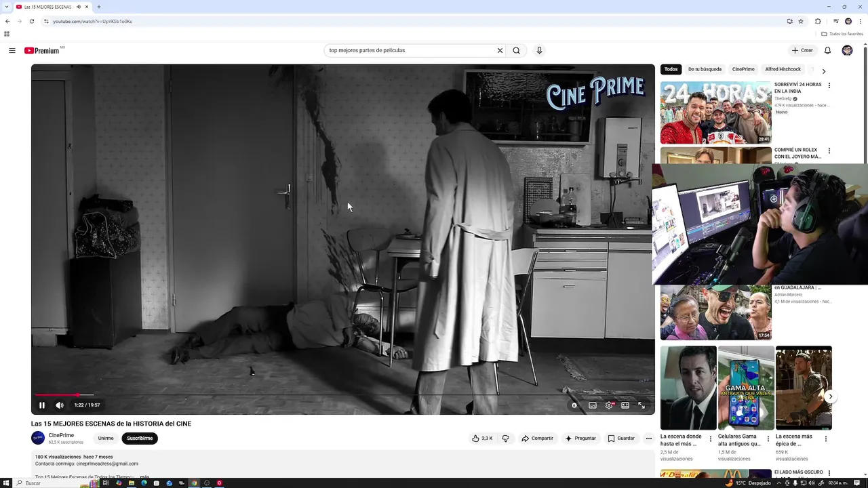Open the taskbar weather '15°C Despejado'
868x488 pixels.
click(748, 483)
